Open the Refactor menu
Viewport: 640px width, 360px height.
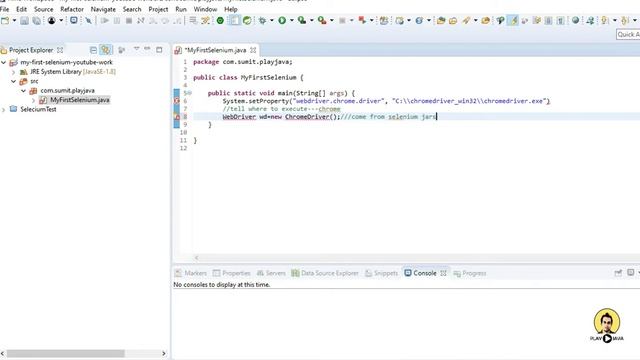tap(72, 9)
